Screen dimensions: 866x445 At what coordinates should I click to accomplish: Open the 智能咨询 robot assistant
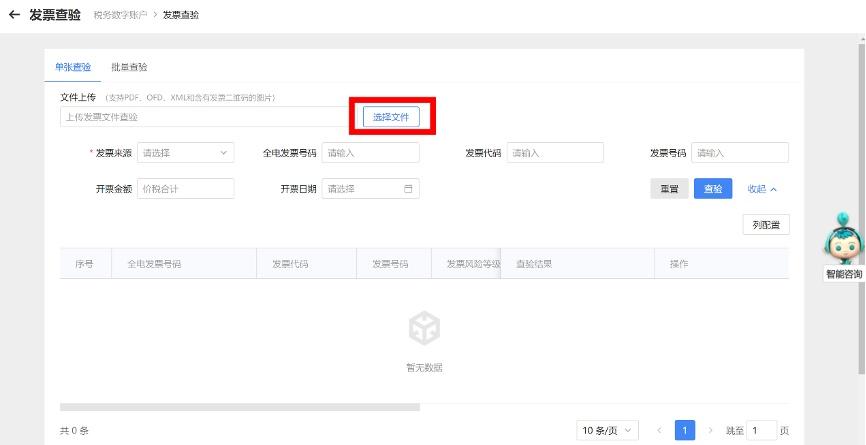tap(843, 243)
